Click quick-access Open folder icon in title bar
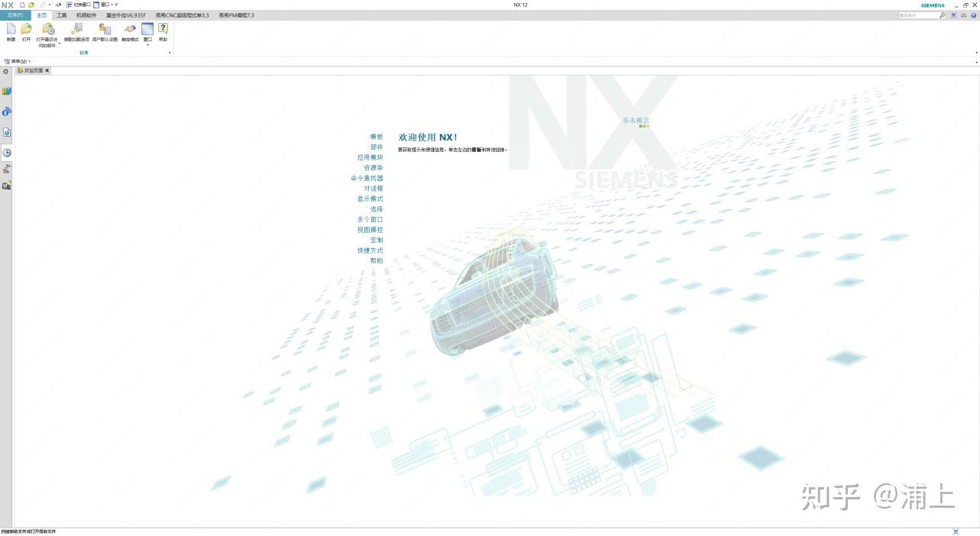The height and width of the screenshot is (536, 980). point(31,5)
